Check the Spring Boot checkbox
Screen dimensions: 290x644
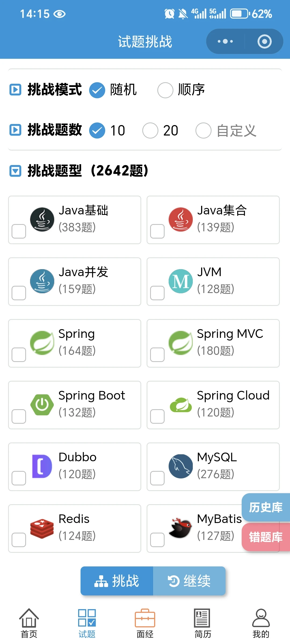[x=19, y=416]
